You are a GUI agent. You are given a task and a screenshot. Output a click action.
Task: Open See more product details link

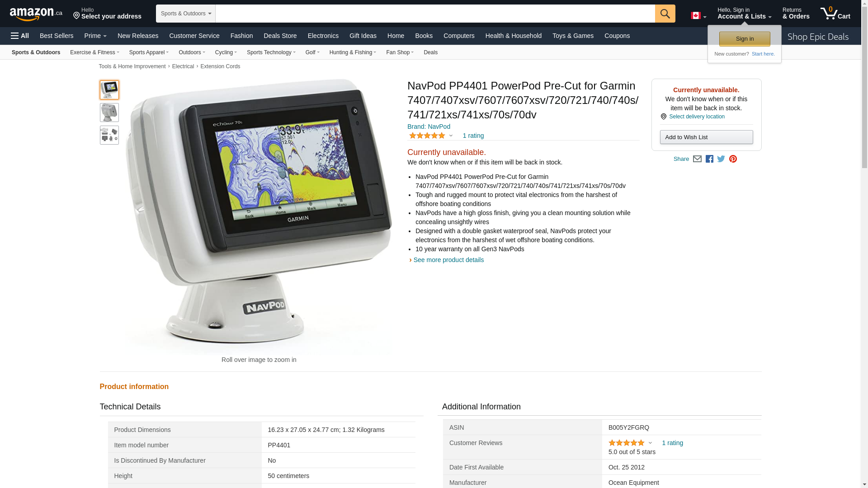pyautogui.click(x=448, y=260)
